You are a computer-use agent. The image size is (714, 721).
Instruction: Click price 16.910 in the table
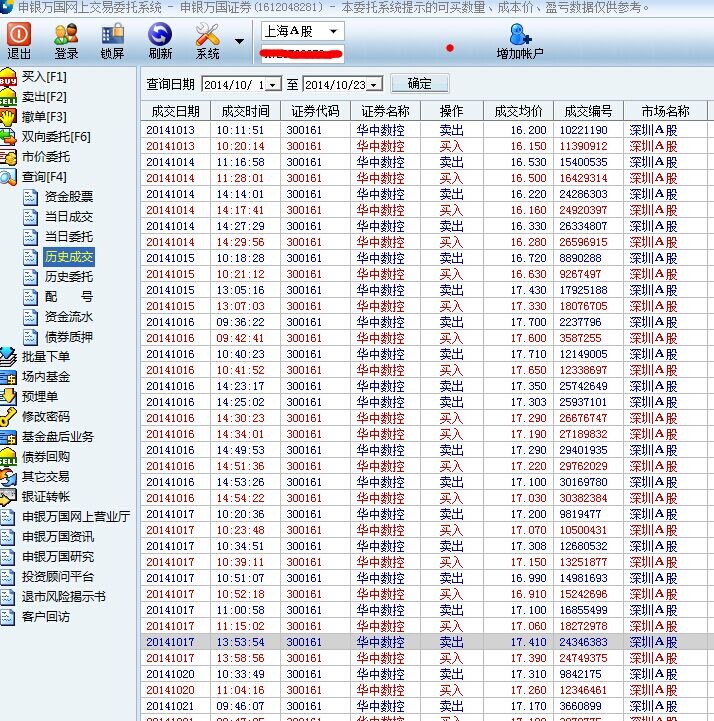tap(529, 595)
